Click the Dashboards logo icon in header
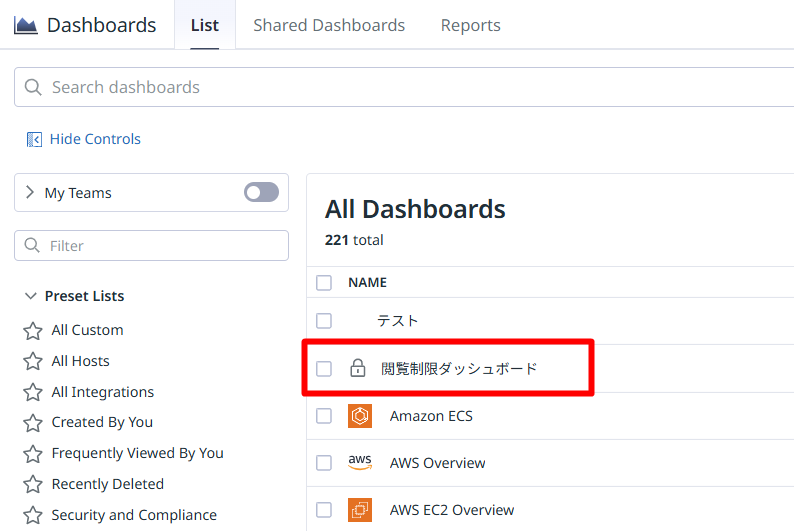This screenshot has height=531, width=794. click(25, 25)
